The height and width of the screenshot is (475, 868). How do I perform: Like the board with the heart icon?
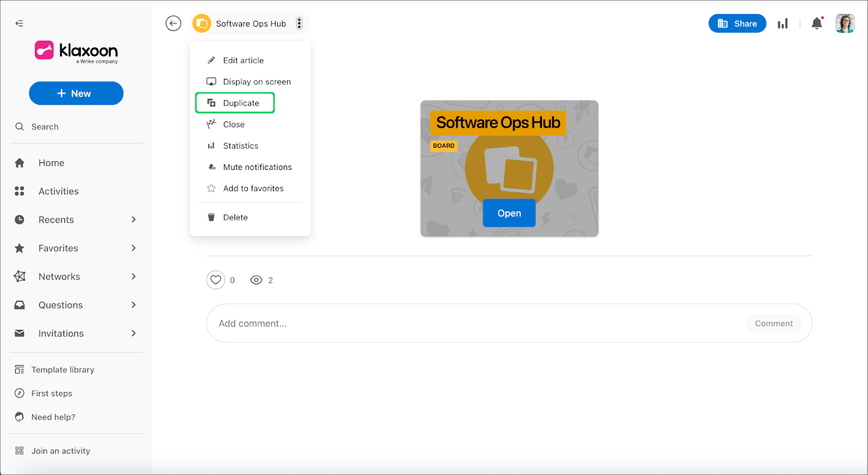(216, 280)
